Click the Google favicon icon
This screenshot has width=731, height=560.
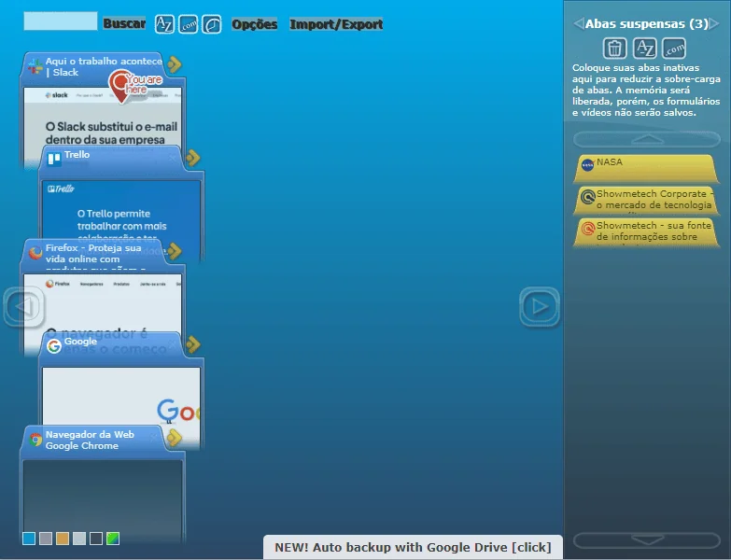click(54, 346)
